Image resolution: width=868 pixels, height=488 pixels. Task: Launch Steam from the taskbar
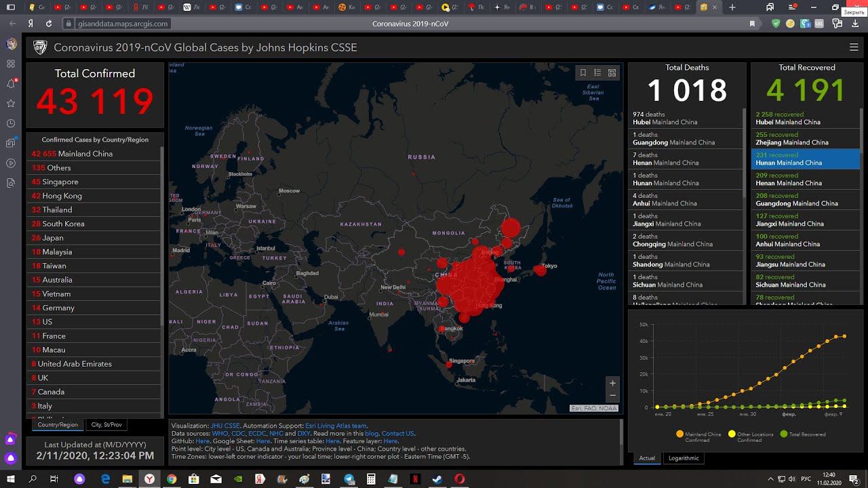coord(437,479)
